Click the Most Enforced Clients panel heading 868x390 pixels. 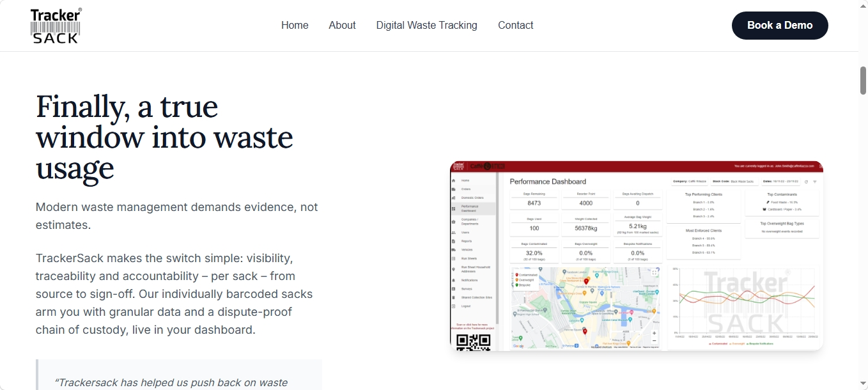[704, 231]
